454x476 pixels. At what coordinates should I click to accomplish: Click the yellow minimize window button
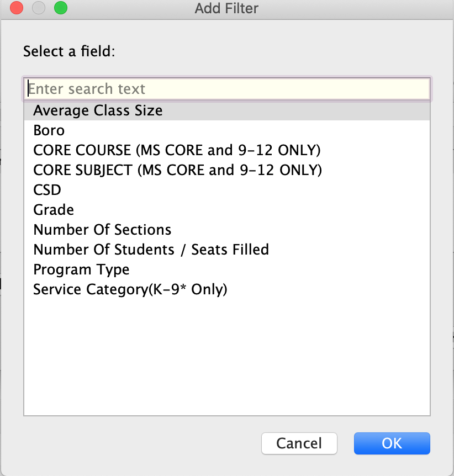tap(39, 8)
